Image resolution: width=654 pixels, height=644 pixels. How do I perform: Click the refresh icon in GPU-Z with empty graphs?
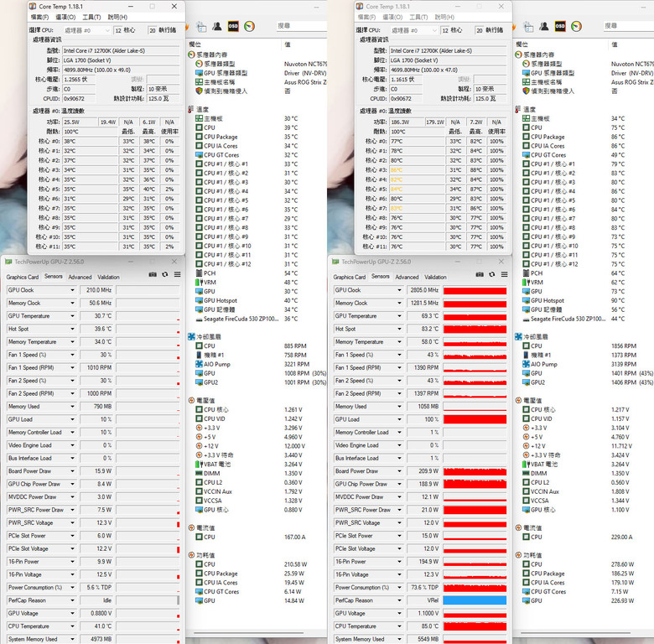click(165, 274)
